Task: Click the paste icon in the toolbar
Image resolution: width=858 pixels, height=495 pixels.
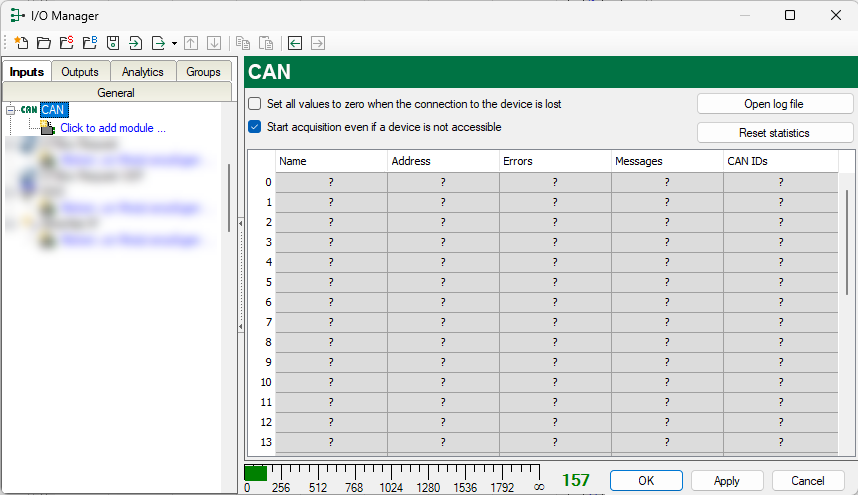Action: 266,43
